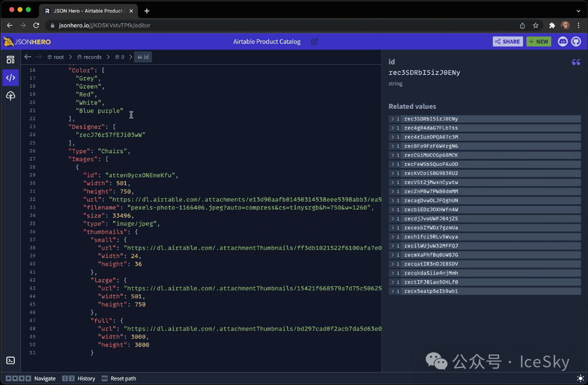
Task: Click the New button
Action: tap(538, 41)
